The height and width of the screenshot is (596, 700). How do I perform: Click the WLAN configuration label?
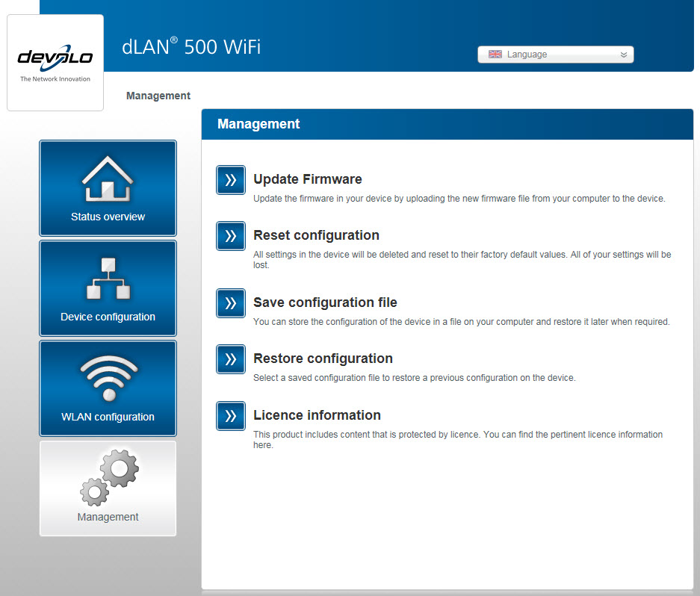pos(108,417)
